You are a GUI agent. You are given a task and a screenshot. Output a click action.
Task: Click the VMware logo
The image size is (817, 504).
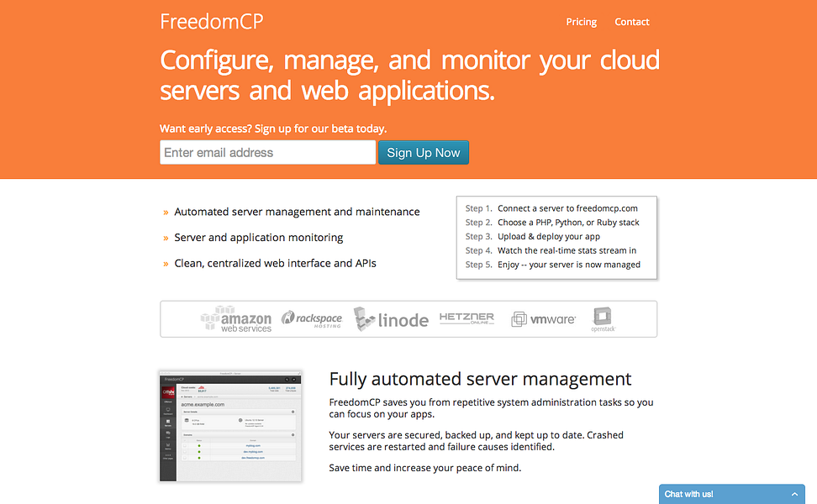point(544,319)
